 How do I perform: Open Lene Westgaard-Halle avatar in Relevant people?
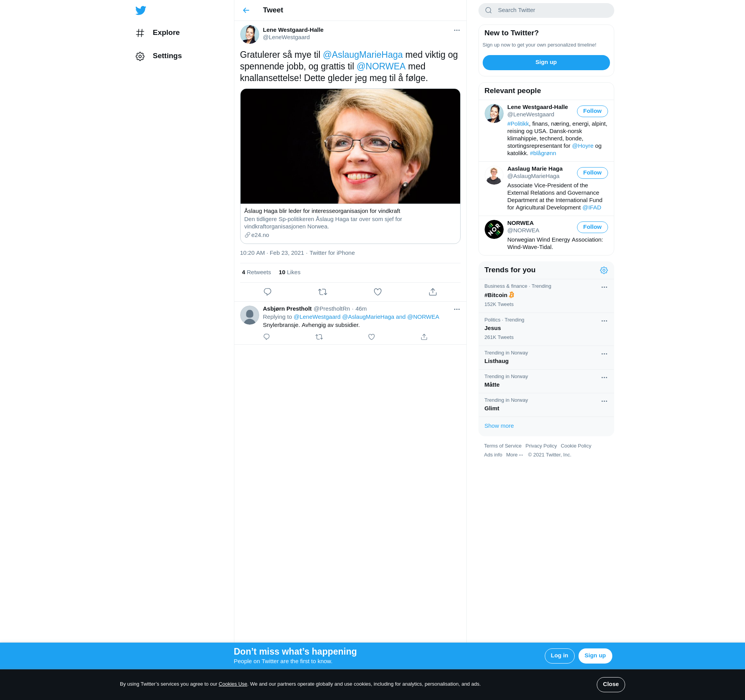494,113
